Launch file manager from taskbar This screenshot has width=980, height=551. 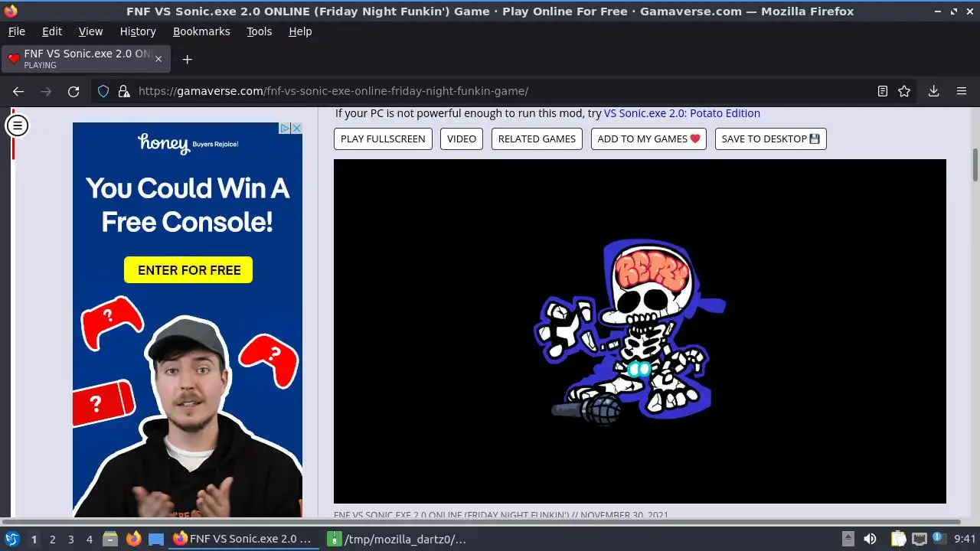[110, 539]
